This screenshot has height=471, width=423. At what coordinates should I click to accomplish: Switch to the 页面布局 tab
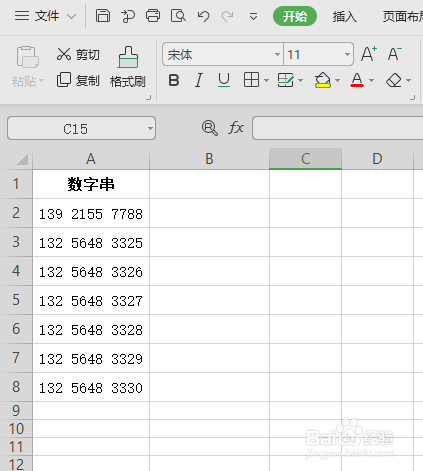click(403, 16)
